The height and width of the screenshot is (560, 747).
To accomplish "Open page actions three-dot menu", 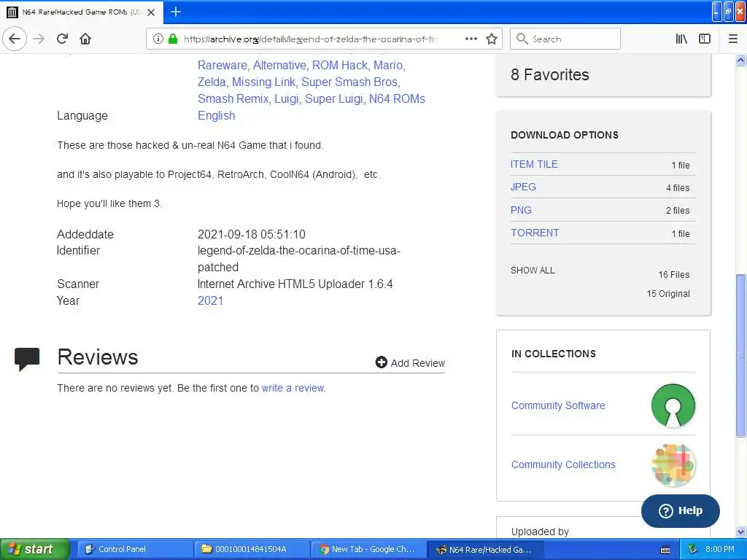I will (471, 39).
